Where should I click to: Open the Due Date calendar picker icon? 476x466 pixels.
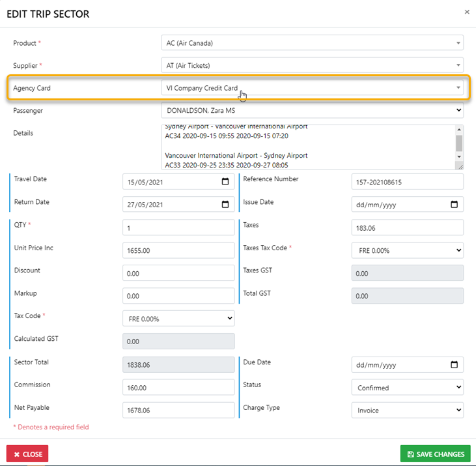pyautogui.click(x=455, y=365)
